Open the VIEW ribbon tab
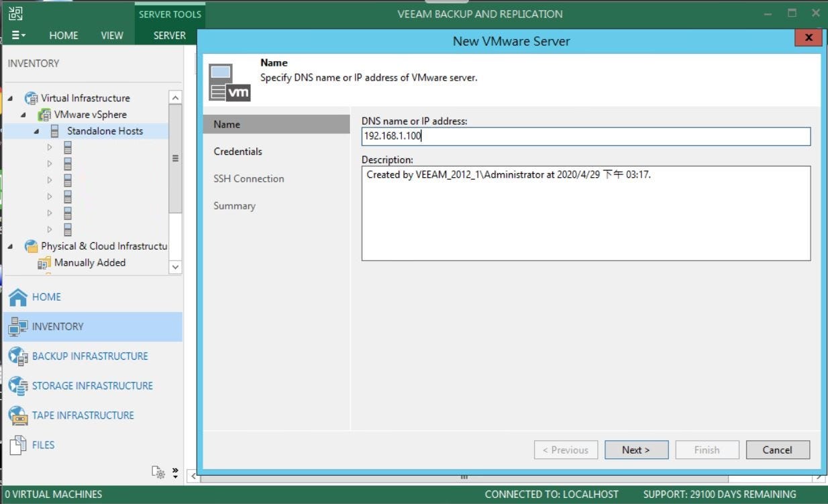Viewport: 828px width, 504px height. pyautogui.click(x=112, y=36)
